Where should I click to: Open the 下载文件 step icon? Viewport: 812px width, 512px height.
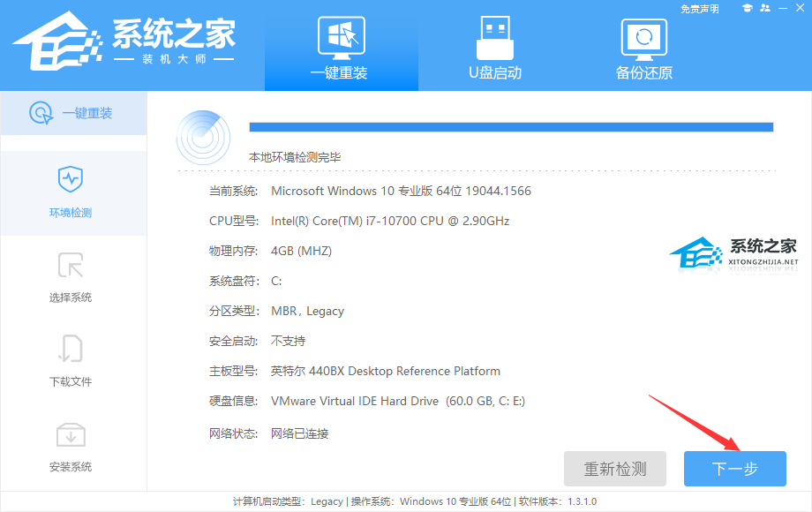pyautogui.click(x=71, y=349)
